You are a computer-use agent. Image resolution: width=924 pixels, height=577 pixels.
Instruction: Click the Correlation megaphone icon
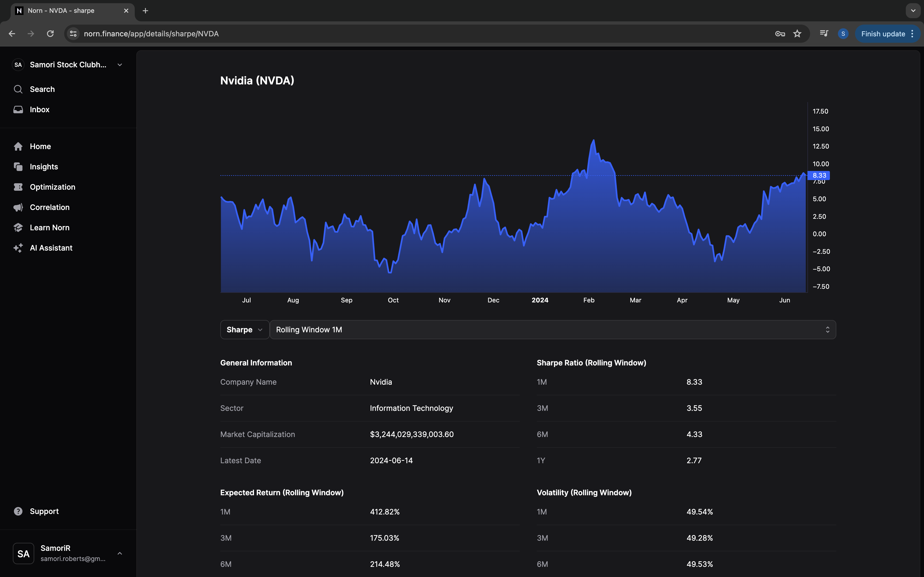18,207
